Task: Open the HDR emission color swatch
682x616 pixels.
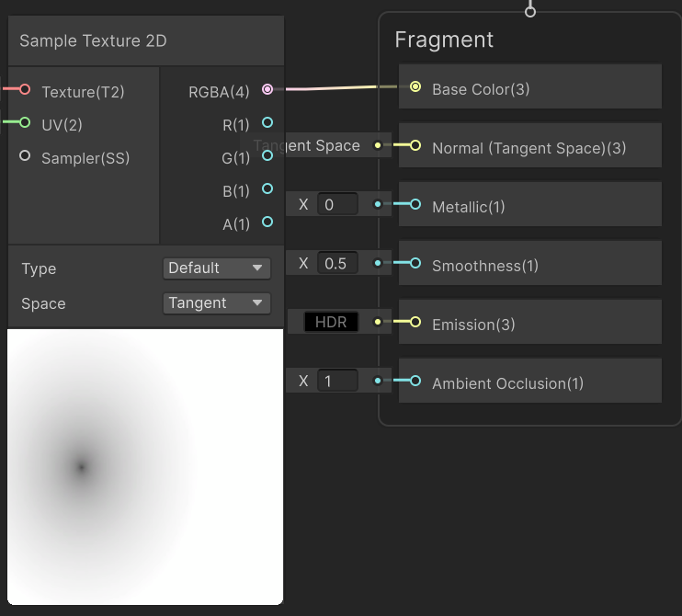Action: 331,322
